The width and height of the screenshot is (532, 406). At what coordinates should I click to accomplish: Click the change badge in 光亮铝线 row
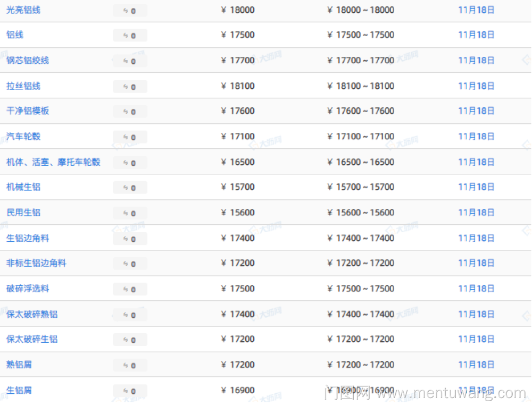tap(130, 11)
